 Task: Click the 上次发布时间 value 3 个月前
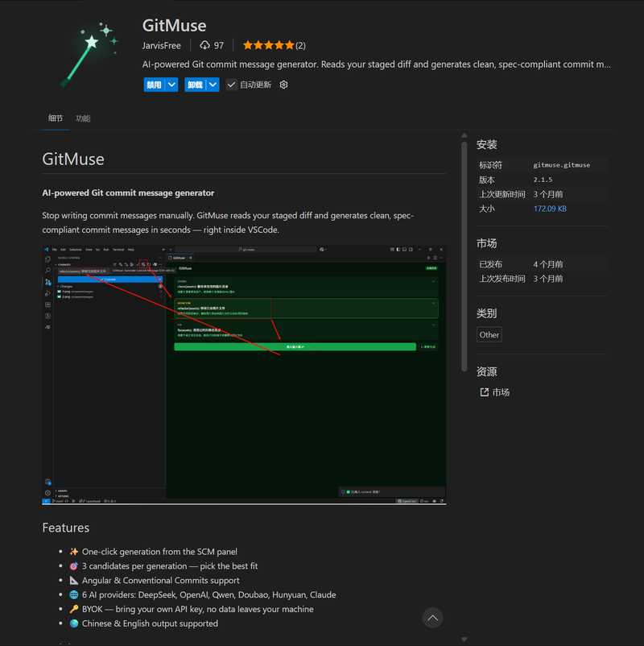click(548, 279)
